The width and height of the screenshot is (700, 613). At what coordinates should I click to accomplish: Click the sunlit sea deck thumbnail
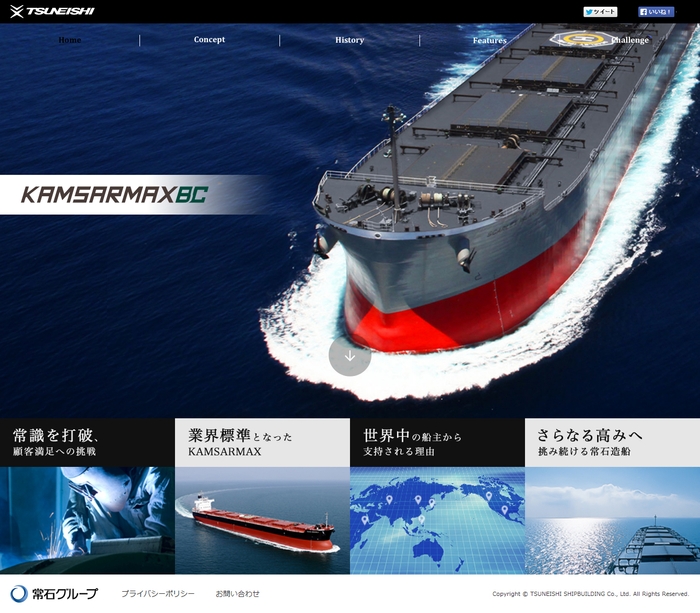[x=612, y=521]
